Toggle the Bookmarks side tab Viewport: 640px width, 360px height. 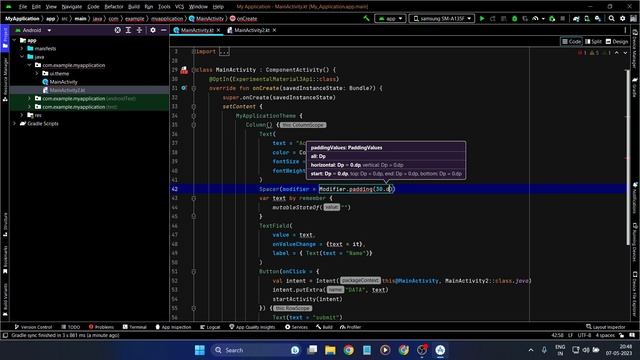(5, 260)
